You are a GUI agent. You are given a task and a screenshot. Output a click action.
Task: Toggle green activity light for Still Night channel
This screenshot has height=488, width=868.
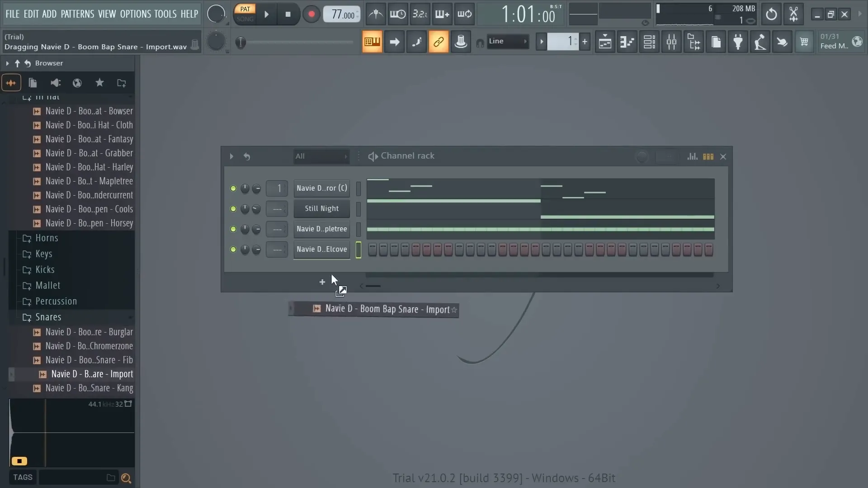click(233, 208)
